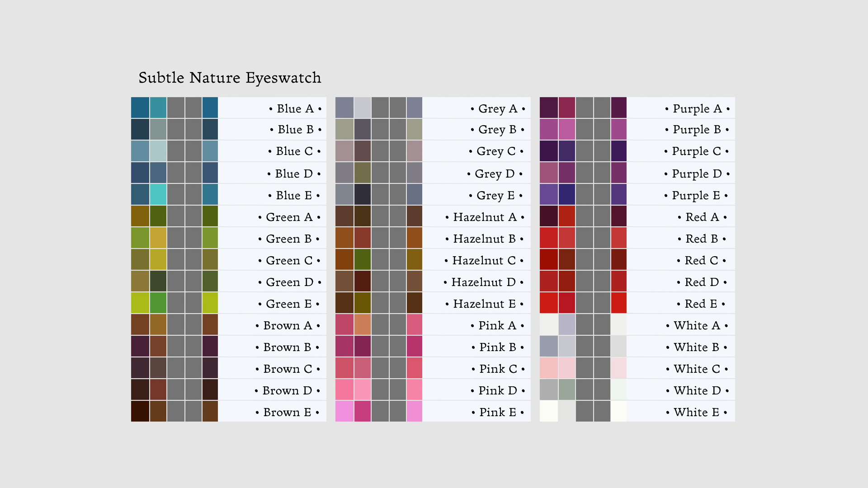868x488 pixels.
Task: Click the Subtle Nature Eyeswatch title
Action: 230,78
